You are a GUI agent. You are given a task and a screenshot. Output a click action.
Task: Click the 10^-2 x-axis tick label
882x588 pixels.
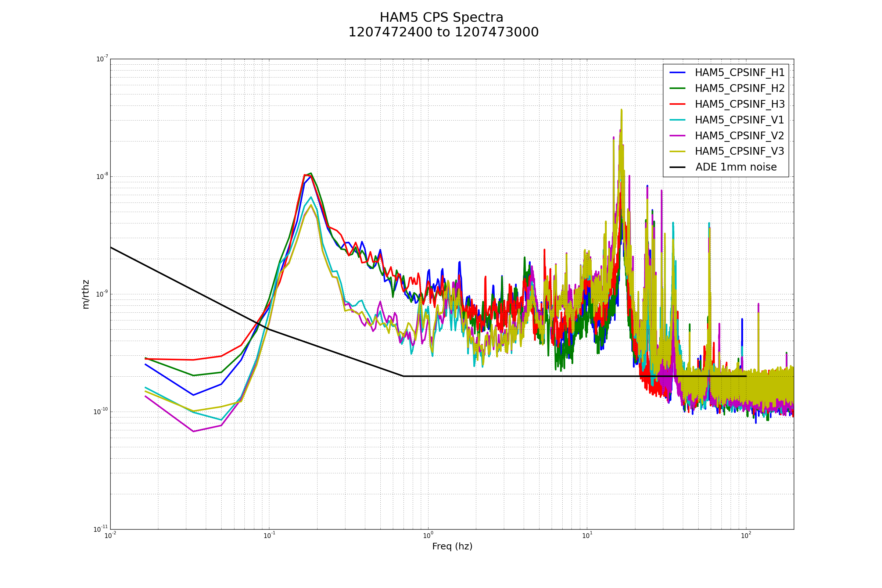(110, 536)
